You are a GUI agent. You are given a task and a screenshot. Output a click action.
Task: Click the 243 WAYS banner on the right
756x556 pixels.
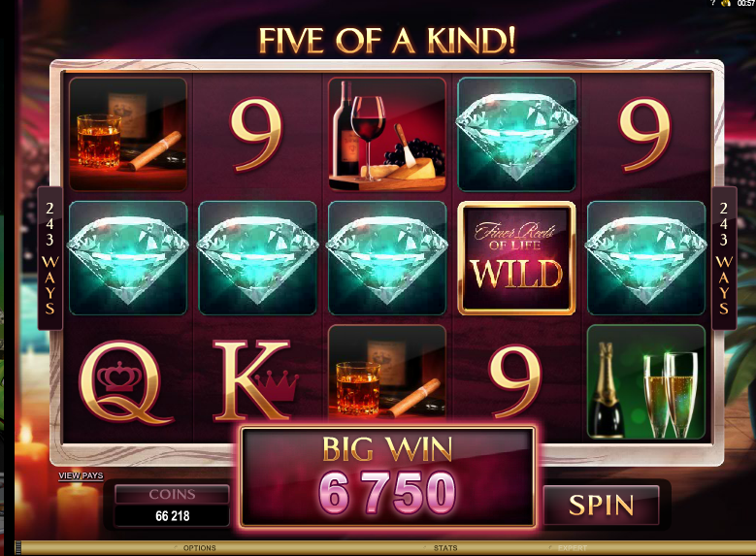coord(724,258)
